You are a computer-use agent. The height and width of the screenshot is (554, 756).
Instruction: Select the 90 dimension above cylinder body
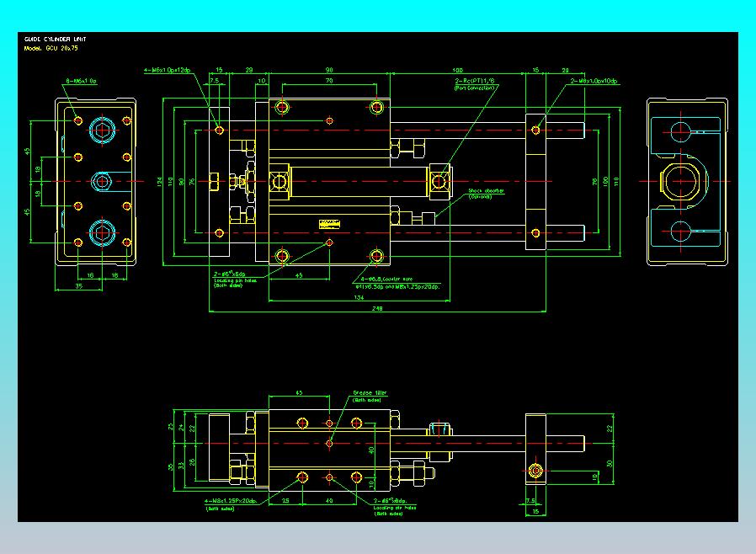click(x=329, y=71)
